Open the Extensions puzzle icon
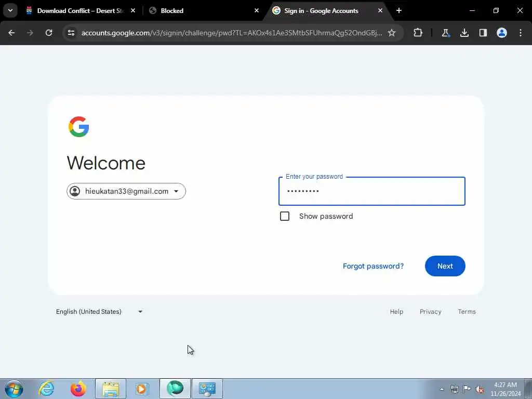The height and width of the screenshot is (399, 532). 418,33
